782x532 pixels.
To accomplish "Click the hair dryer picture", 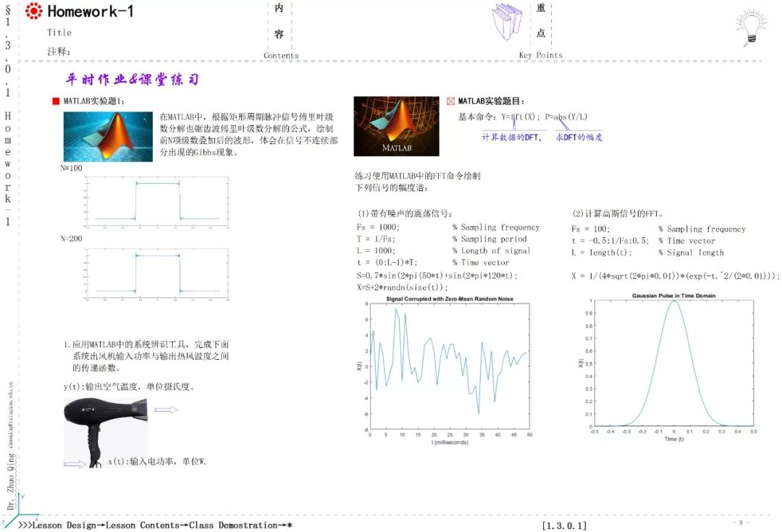I will point(106,432).
